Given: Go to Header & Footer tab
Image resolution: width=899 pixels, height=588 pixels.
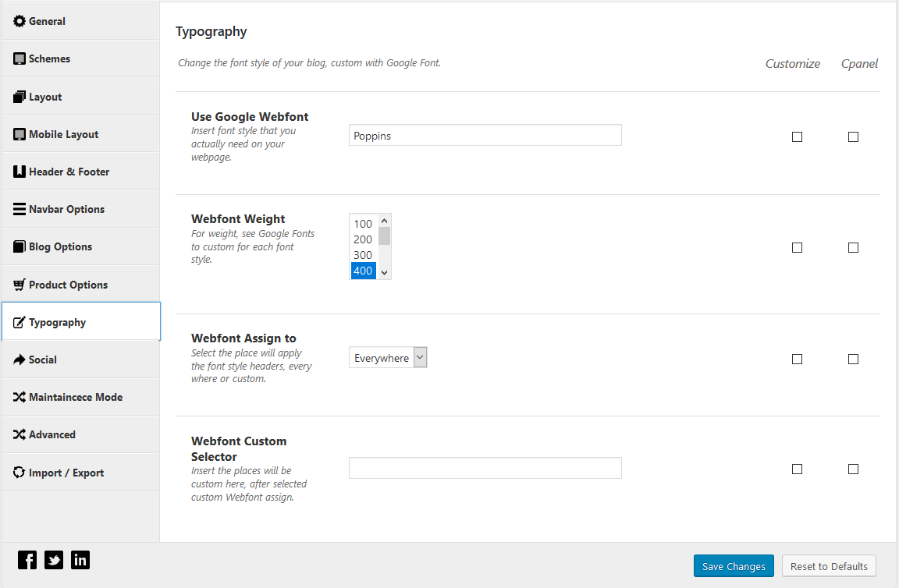Looking at the screenshot, I should point(81,172).
